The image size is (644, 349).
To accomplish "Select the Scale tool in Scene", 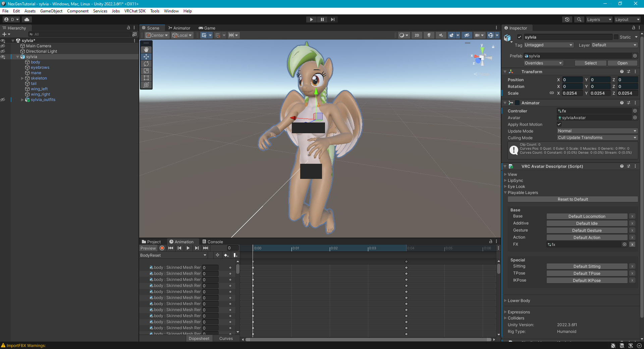I will pyautogui.click(x=146, y=71).
